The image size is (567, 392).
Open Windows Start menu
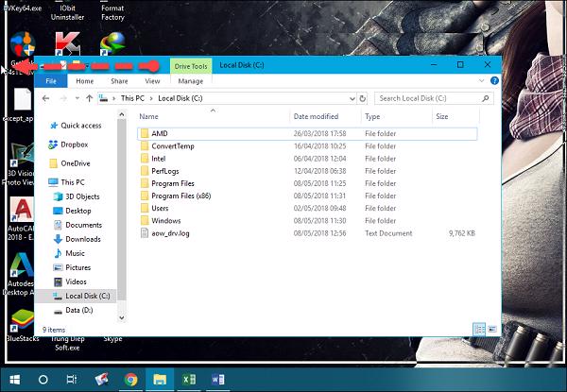click(x=13, y=379)
